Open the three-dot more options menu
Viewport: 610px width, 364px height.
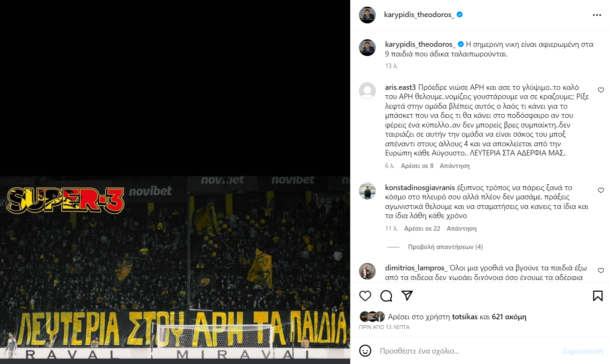pyautogui.click(x=597, y=15)
